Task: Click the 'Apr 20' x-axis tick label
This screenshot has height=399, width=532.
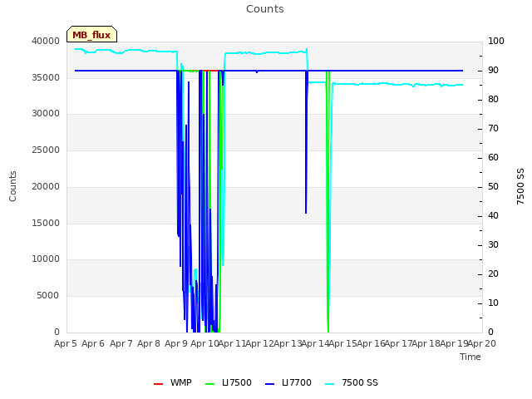Action: pos(482,343)
